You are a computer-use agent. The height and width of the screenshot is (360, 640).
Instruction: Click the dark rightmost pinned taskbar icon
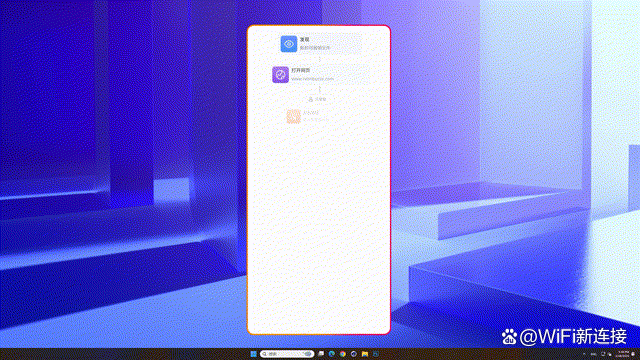(x=376, y=354)
